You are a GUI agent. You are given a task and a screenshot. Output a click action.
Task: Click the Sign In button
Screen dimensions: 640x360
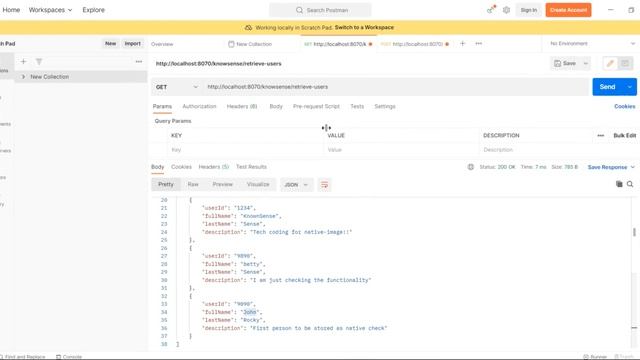pyautogui.click(x=529, y=10)
